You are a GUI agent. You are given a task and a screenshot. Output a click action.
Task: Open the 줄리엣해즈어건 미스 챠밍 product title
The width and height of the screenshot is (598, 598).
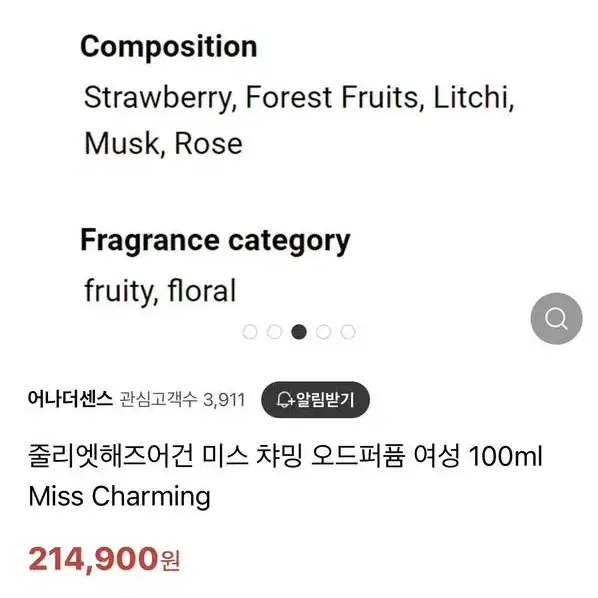point(285,456)
